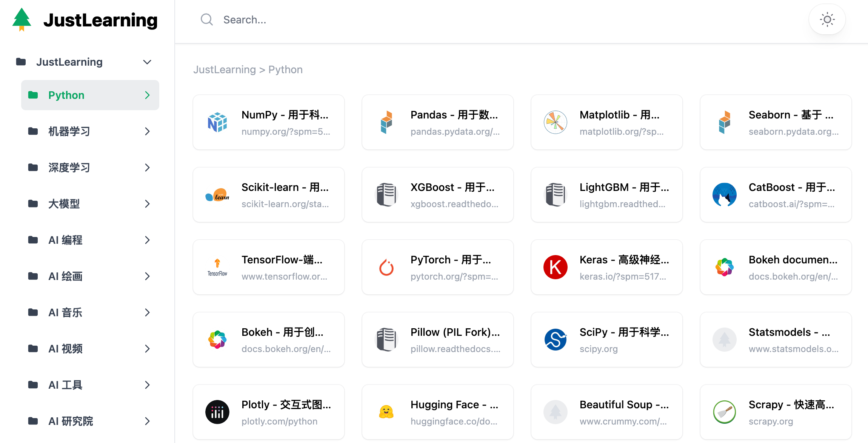Toggle the light/dark theme sun button
The height and width of the screenshot is (443, 868).
pyautogui.click(x=827, y=20)
